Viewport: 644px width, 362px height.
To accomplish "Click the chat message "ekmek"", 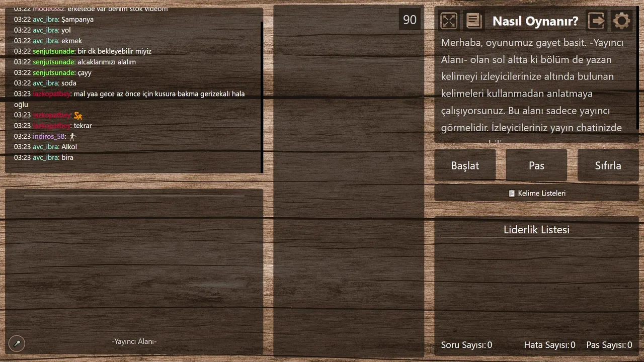I will 71,41.
